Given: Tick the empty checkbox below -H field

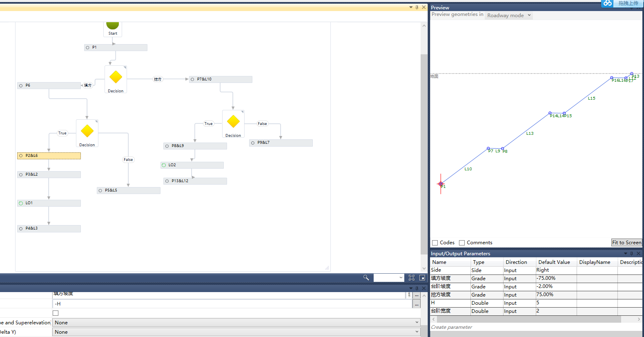Looking at the screenshot, I should 56,313.
